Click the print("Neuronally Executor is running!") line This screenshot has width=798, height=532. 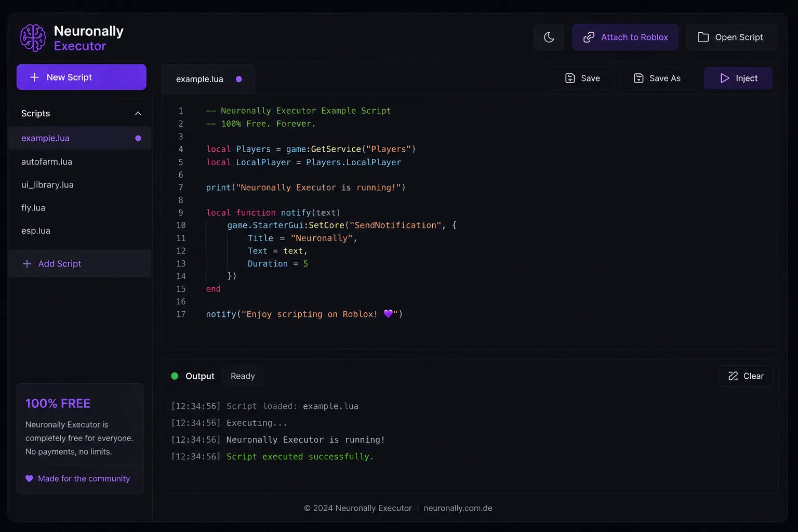(305, 188)
